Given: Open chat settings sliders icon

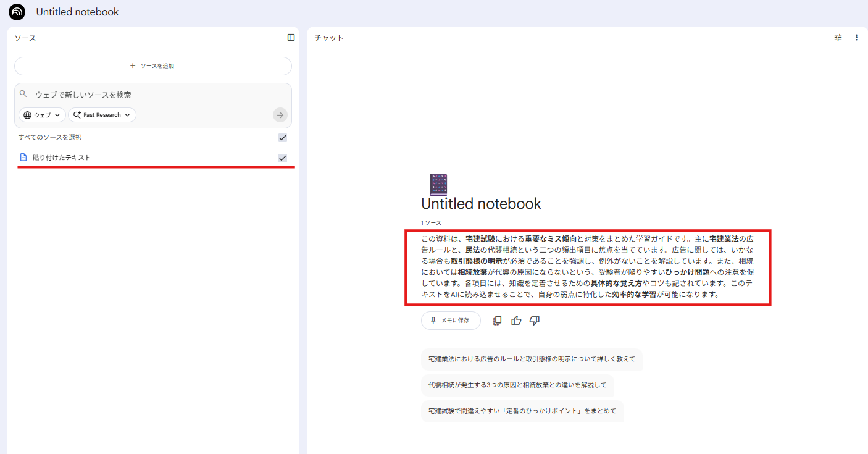Looking at the screenshot, I should (838, 38).
